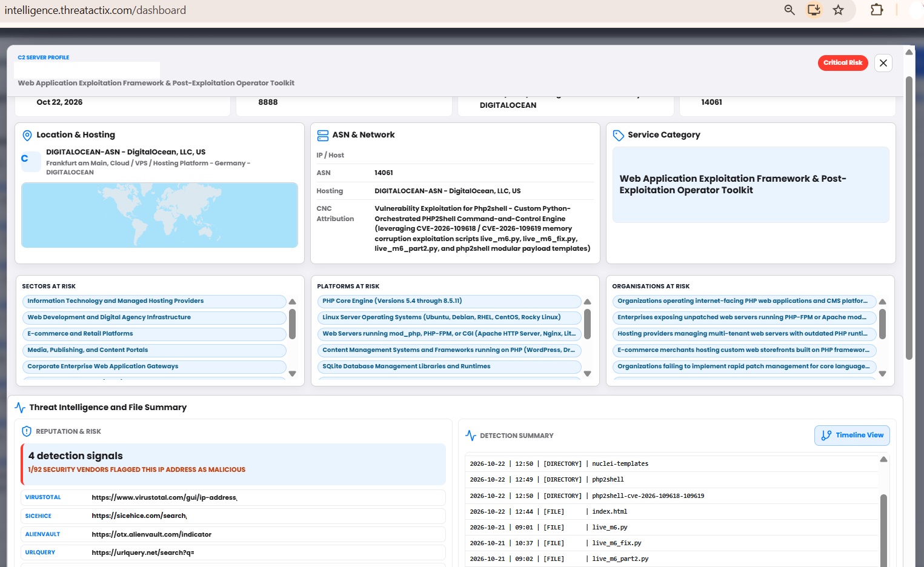Click the Critical Risk badge
Image resolution: width=924 pixels, height=567 pixels.
(843, 63)
